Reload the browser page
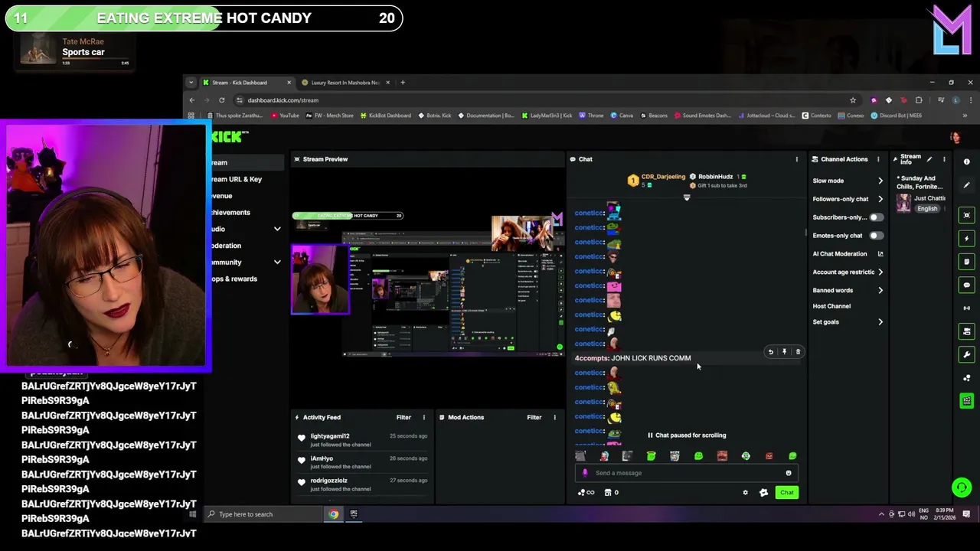 click(x=221, y=100)
